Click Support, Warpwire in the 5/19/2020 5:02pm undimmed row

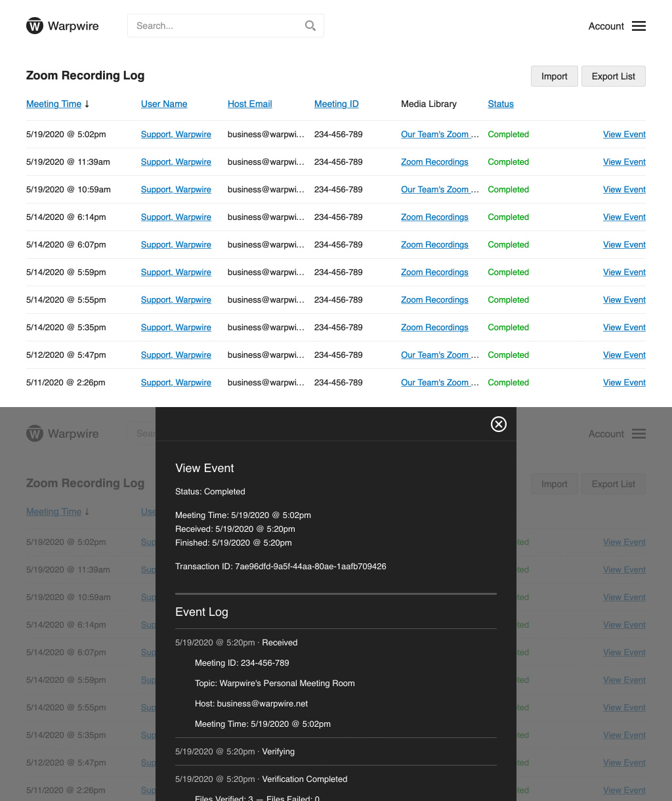point(176,134)
